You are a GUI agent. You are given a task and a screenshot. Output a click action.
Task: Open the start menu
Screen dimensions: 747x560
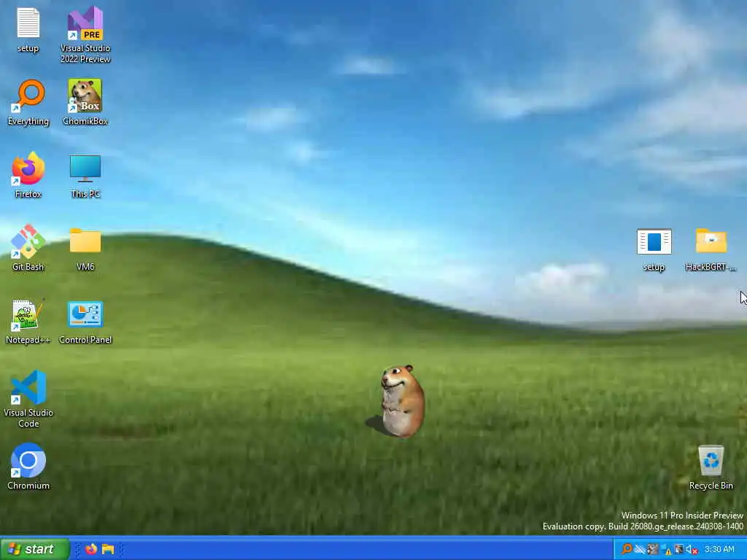pos(35,549)
